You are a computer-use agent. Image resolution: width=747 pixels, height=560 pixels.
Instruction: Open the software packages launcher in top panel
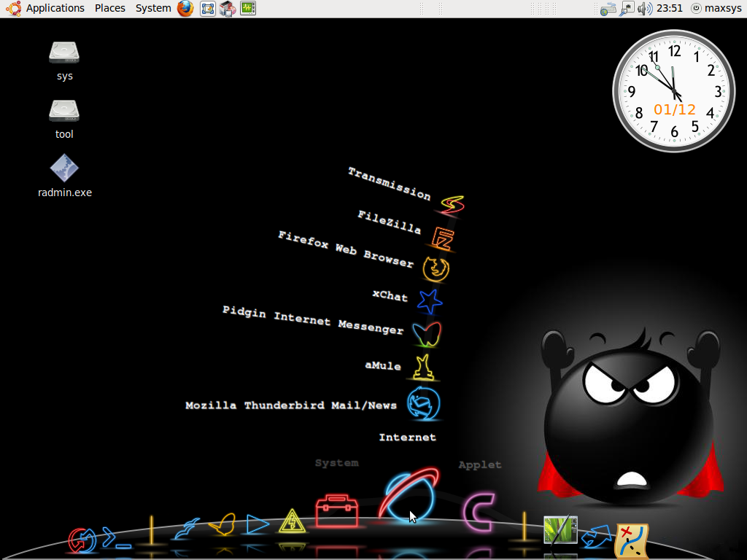(x=228, y=9)
